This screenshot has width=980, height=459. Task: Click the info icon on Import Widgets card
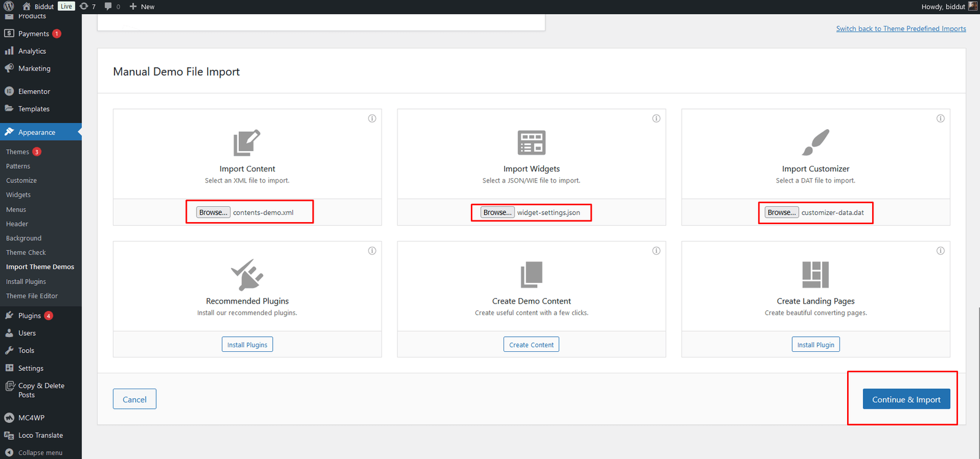(656, 119)
